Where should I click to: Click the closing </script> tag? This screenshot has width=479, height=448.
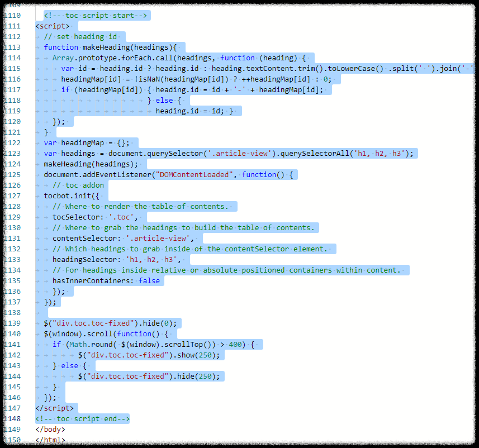[x=55, y=408]
